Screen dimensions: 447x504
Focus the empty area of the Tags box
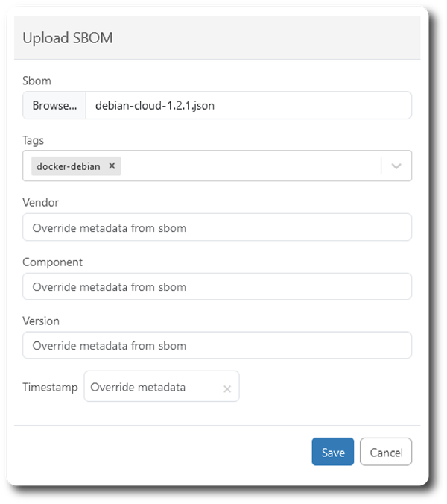tap(250, 166)
